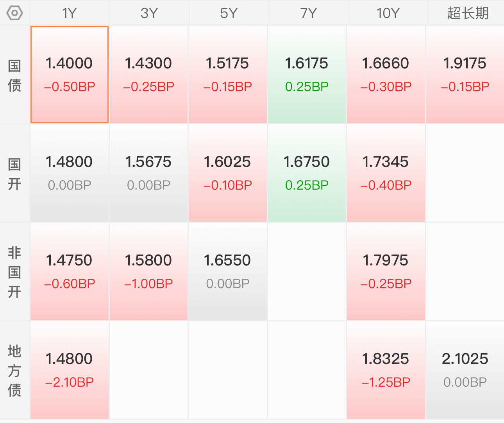Open the 国开 7Y green cell 1.6750
The width and height of the screenshot is (504, 423).
pos(307,173)
